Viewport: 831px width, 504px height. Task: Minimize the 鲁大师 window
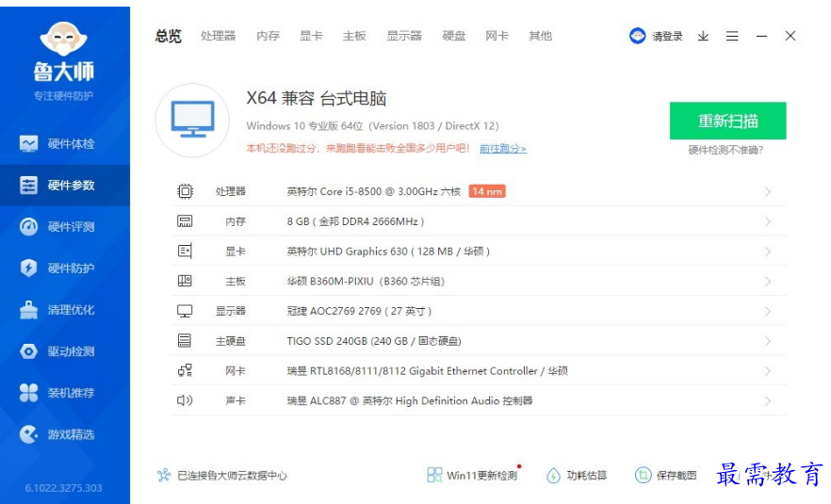coord(761,36)
